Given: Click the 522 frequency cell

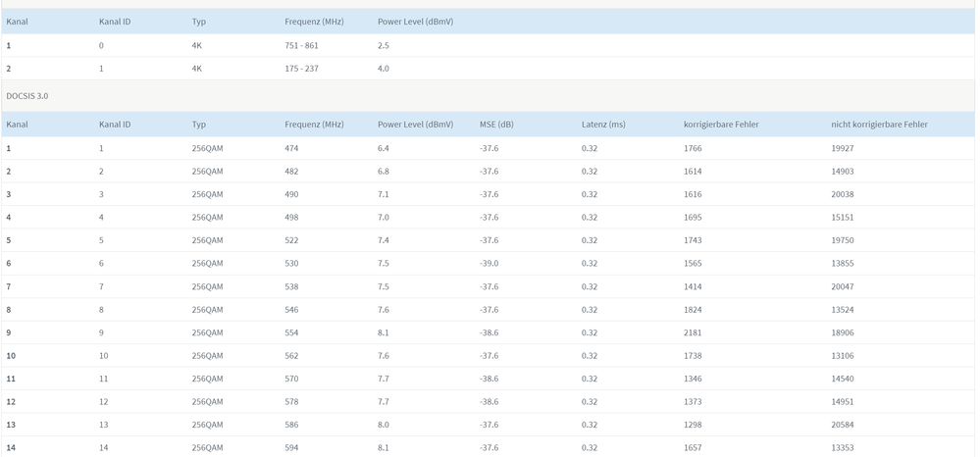Looking at the screenshot, I should [x=291, y=240].
